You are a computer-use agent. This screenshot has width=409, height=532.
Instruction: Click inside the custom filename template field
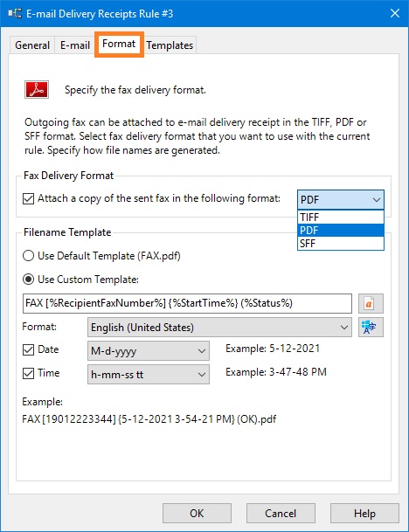tap(187, 303)
